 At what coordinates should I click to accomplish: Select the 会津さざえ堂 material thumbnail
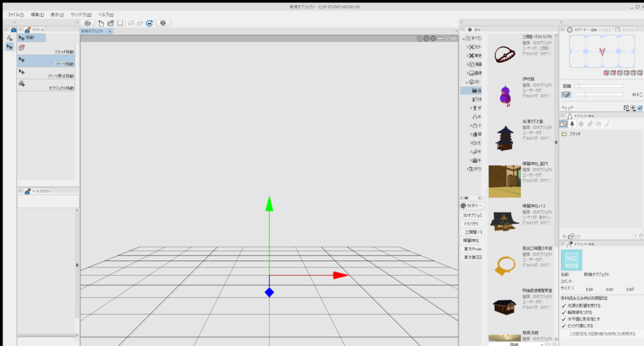tap(504, 138)
